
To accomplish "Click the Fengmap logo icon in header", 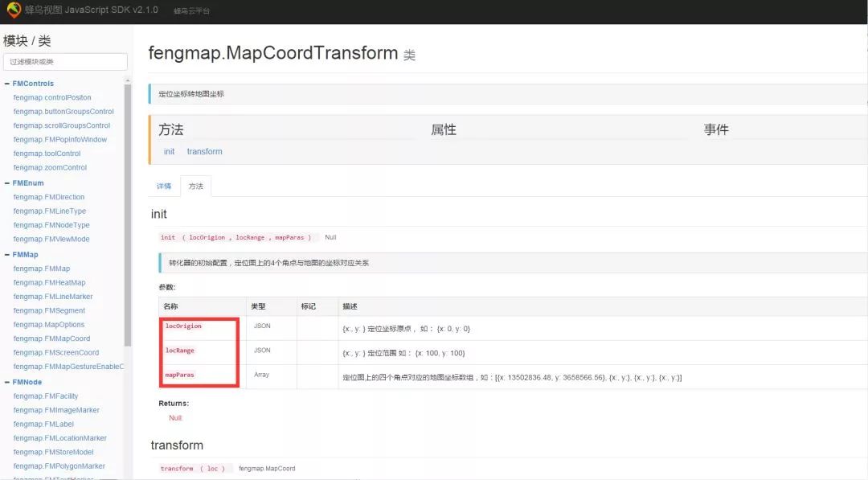I will [13, 10].
